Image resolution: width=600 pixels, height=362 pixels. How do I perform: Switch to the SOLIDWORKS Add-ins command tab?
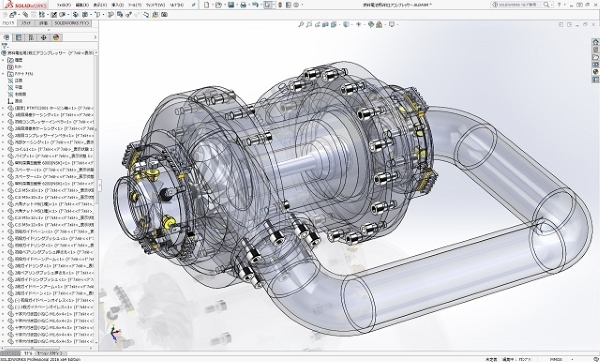(72, 23)
